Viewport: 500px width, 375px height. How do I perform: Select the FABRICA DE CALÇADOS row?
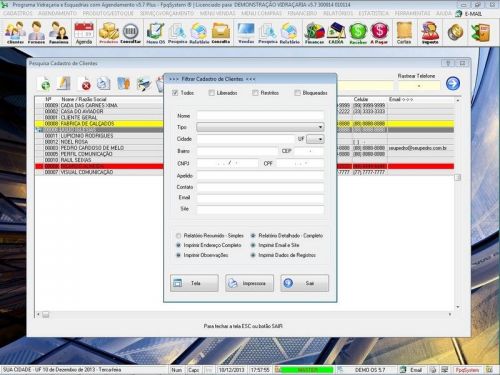[244, 124]
